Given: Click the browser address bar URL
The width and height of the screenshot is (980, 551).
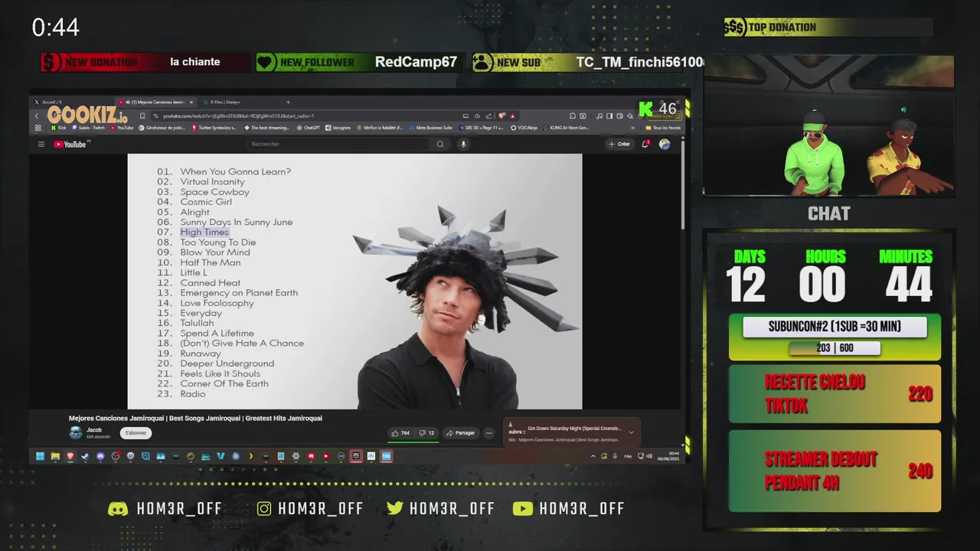Looking at the screenshot, I should click(238, 116).
